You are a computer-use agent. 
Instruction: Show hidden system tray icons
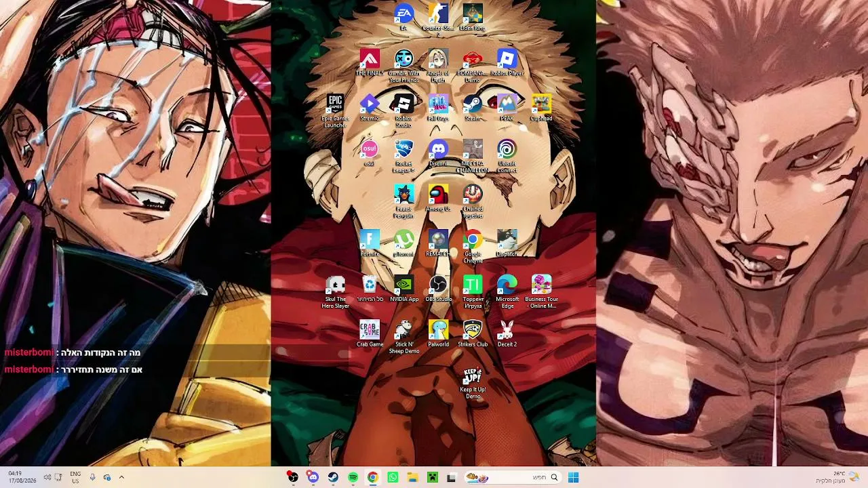coord(121,477)
